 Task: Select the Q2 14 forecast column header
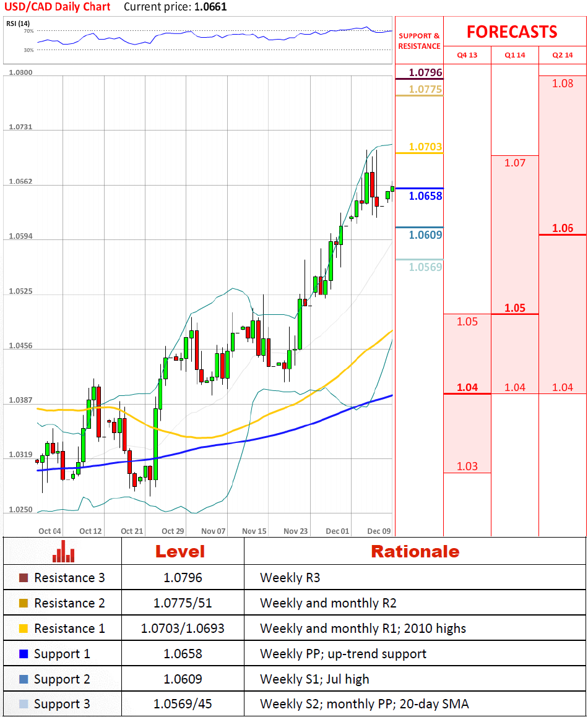(x=563, y=55)
